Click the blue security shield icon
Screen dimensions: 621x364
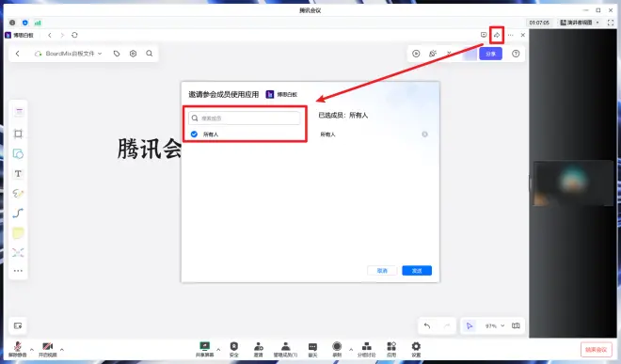(x=25, y=23)
